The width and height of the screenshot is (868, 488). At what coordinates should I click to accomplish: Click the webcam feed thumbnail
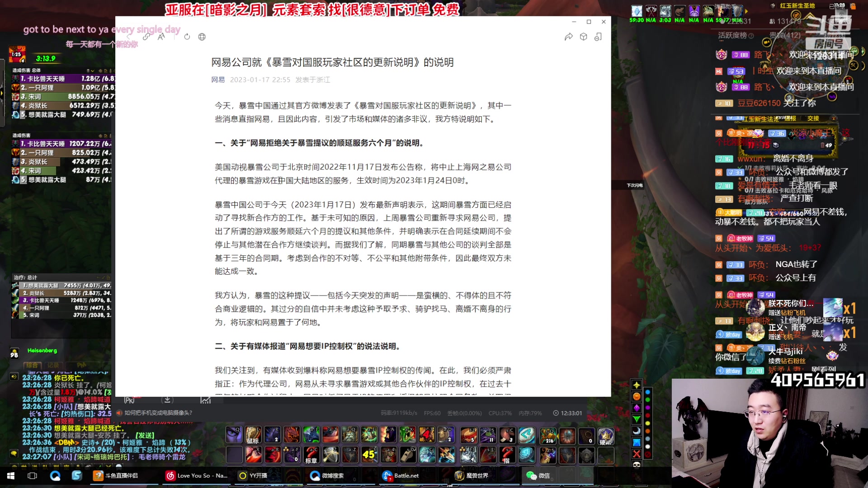[x=769, y=433]
